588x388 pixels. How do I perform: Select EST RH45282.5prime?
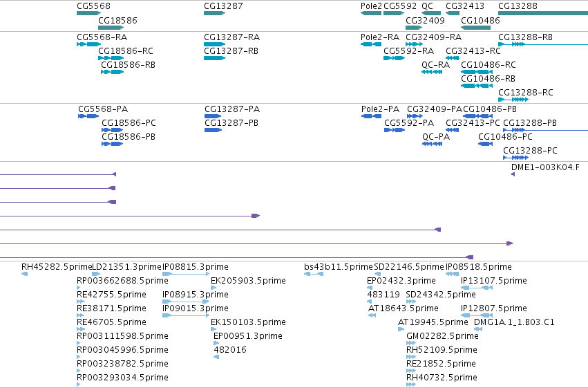[24, 274]
